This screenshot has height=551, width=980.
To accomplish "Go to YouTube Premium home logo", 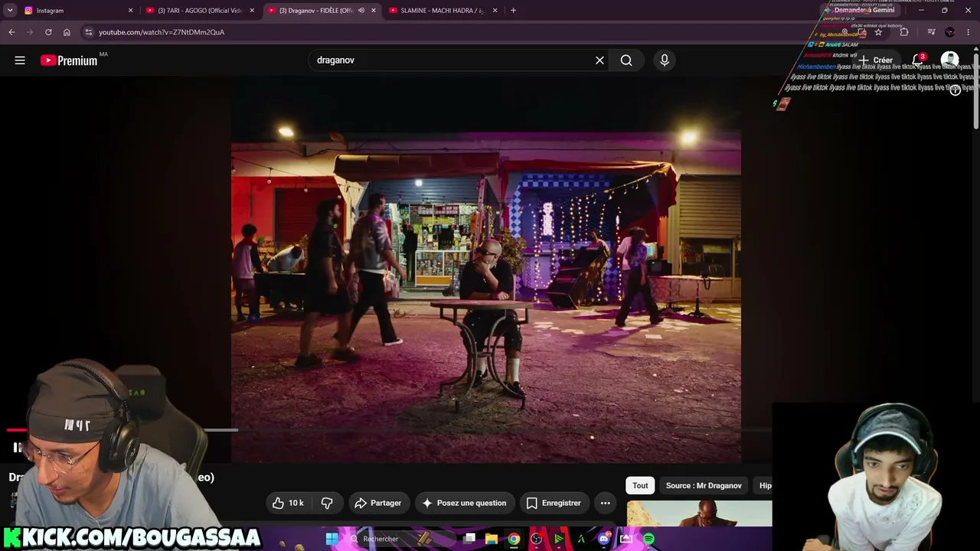I will [x=69, y=60].
